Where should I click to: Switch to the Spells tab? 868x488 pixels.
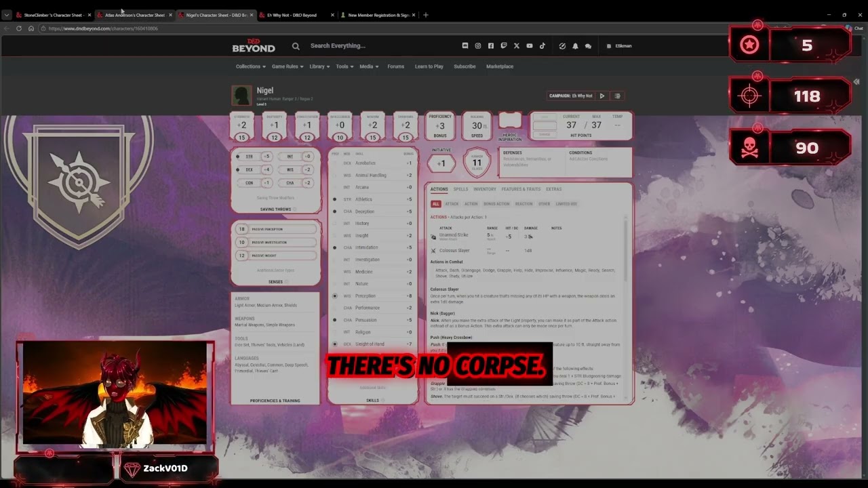pyautogui.click(x=460, y=189)
